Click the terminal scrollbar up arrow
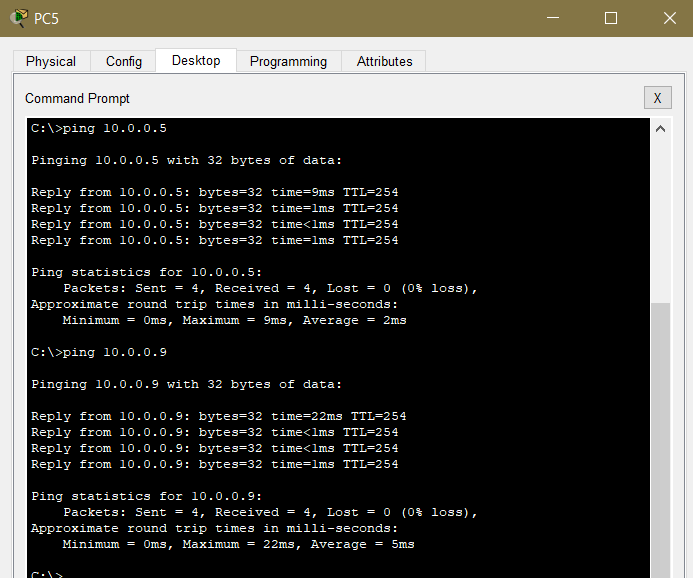 660,129
